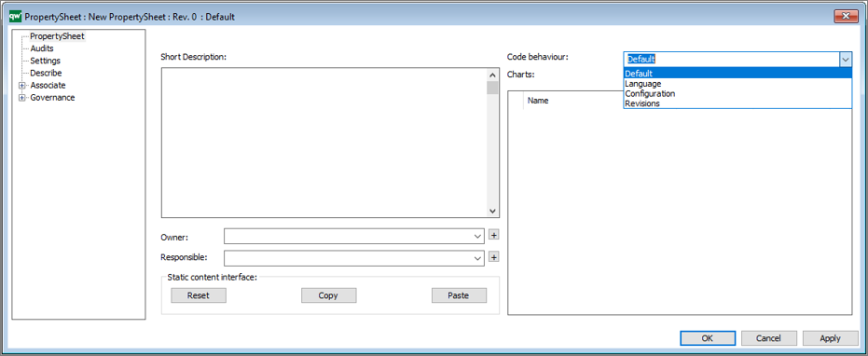Select Associate tree item label

tap(48, 85)
